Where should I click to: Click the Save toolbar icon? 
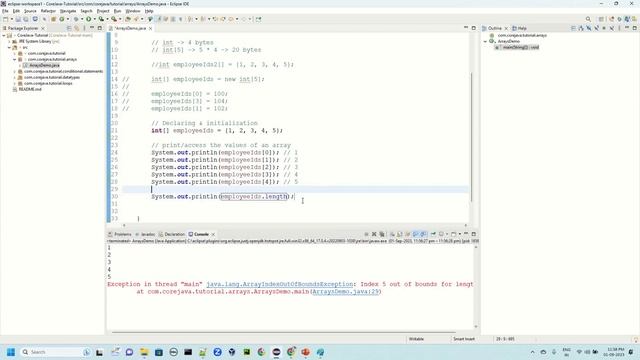pyautogui.click(x=18, y=19)
